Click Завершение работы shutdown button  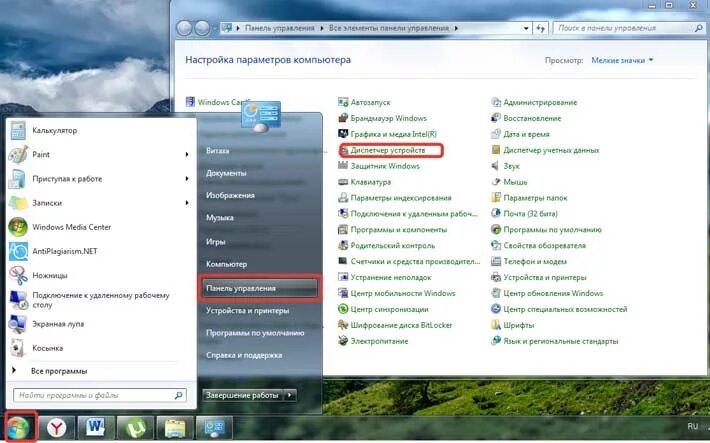coord(242,395)
